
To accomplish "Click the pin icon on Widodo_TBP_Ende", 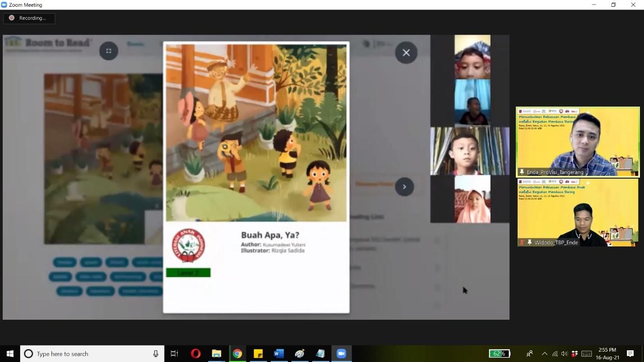I will coord(530,242).
